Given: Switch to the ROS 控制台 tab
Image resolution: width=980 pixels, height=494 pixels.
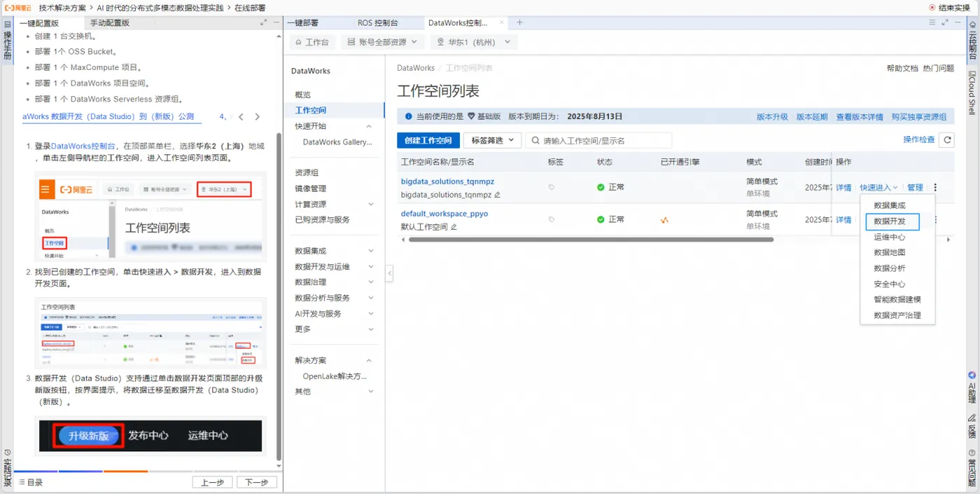Looking at the screenshot, I should pyautogui.click(x=378, y=22).
